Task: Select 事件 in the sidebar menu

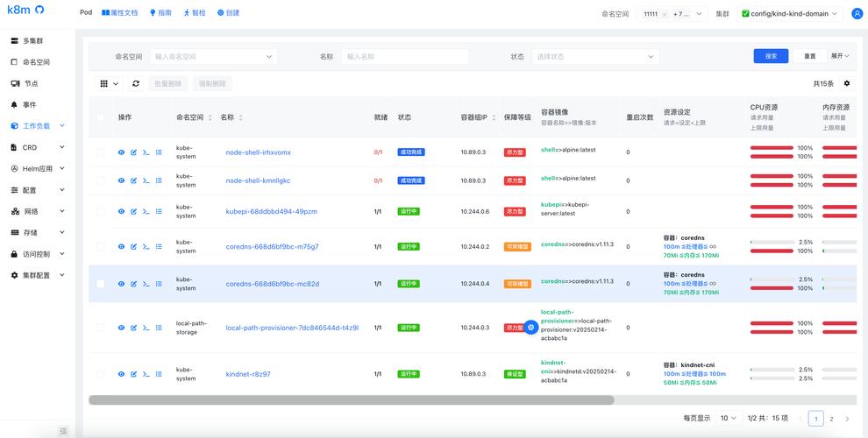Action: (x=30, y=104)
